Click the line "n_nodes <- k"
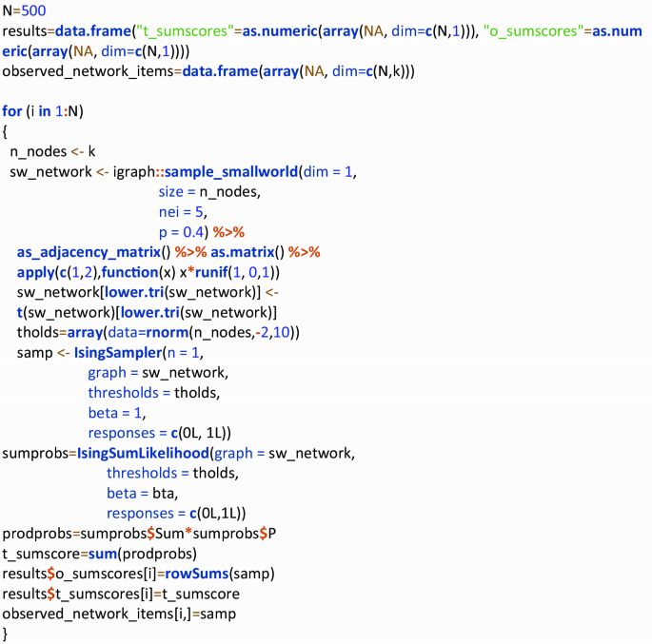Image resolution: width=652 pixels, height=644 pixels. [52, 151]
